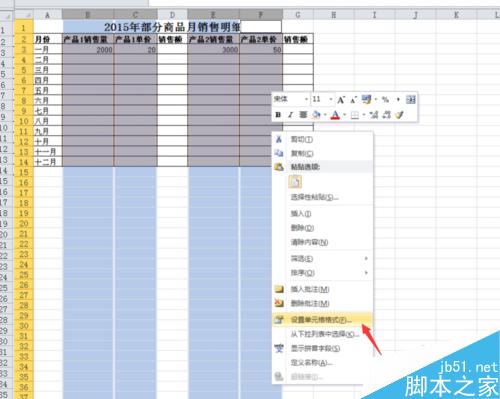500x399 pixels.
Task: Open the borders dropdown arrow
Action: click(364, 115)
